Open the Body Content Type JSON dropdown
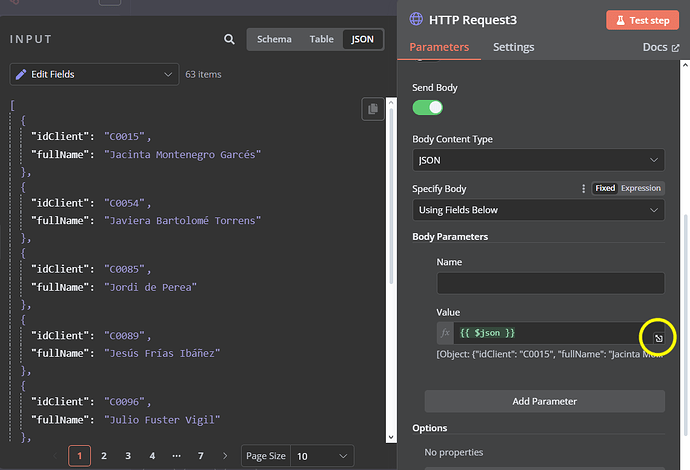 [x=538, y=160]
